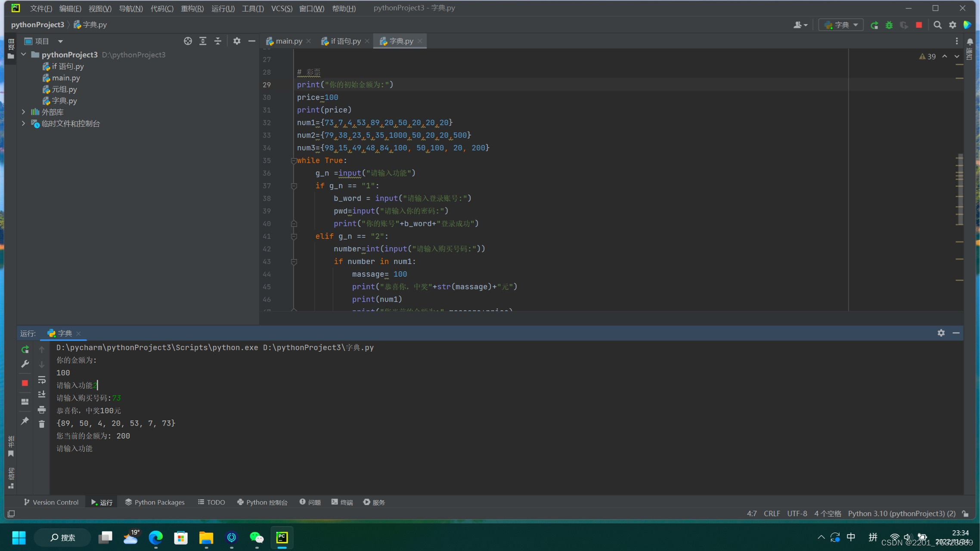Click the Python 3.10 interpreter status label
The width and height of the screenshot is (980, 551).
click(x=901, y=514)
